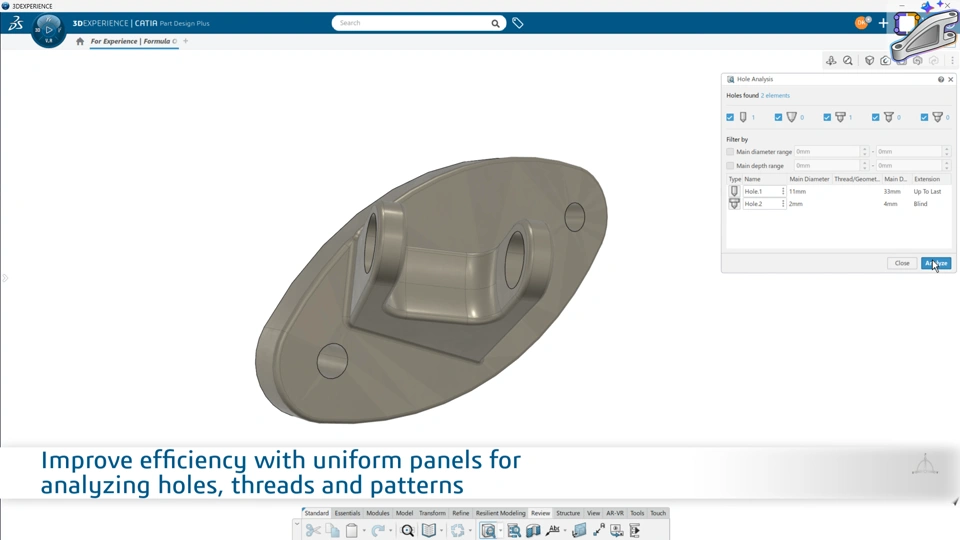Expand the bottom action bar chevron
960x540 pixels.
click(x=297, y=524)
